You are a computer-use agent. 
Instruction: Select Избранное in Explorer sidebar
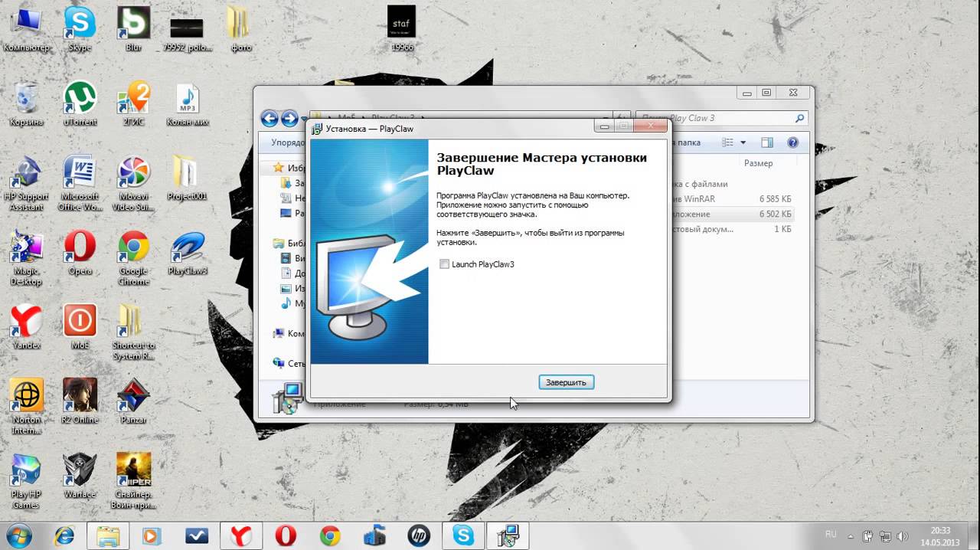click(290, 168)
